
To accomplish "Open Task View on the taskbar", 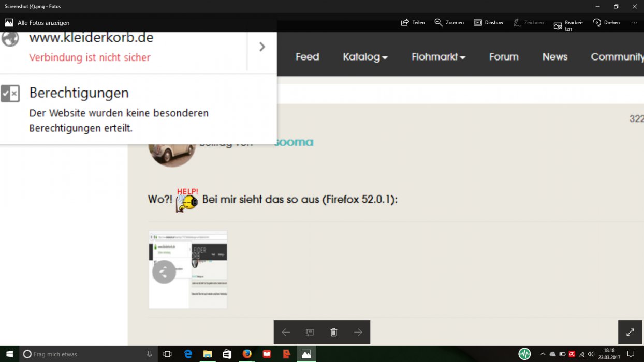I will click(x=167, y=354).
